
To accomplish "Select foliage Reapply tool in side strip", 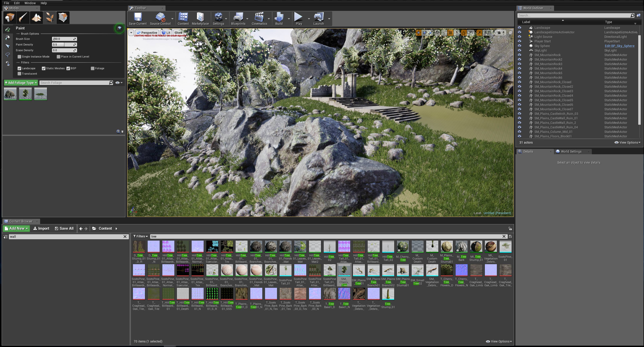I will [8, 38].
